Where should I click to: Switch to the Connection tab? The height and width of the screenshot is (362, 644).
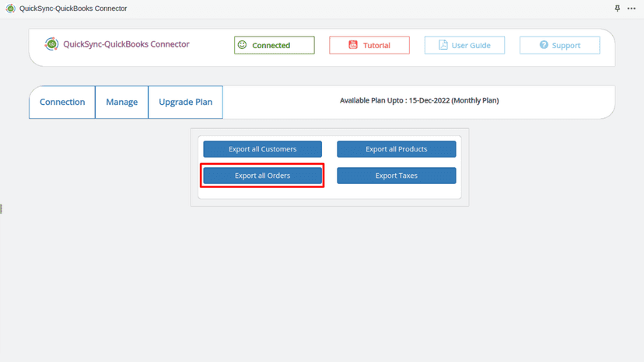62,103
